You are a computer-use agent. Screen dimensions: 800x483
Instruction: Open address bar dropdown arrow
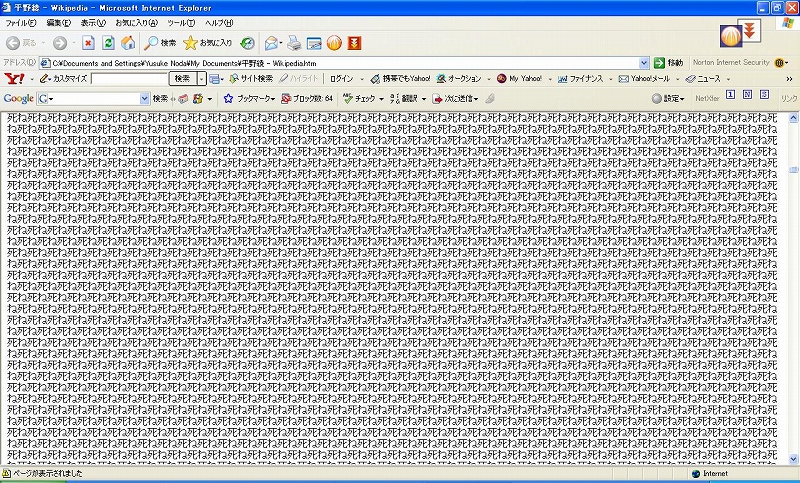pyautogui.click(x=644, y=63)
